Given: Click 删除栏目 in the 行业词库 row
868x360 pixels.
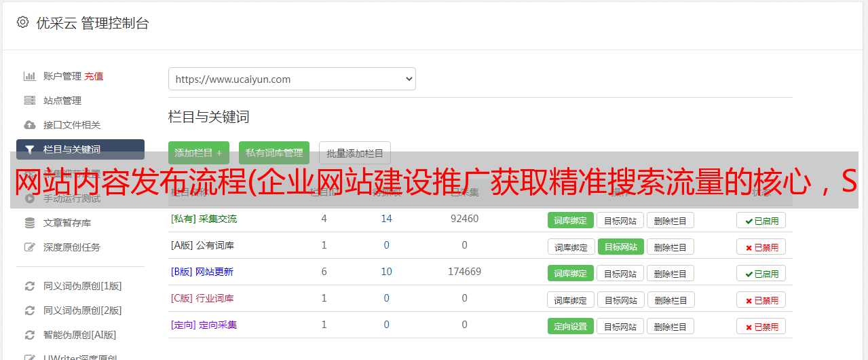Looking at the screenshot, I should pyautogui.click(x=671, y=300).
